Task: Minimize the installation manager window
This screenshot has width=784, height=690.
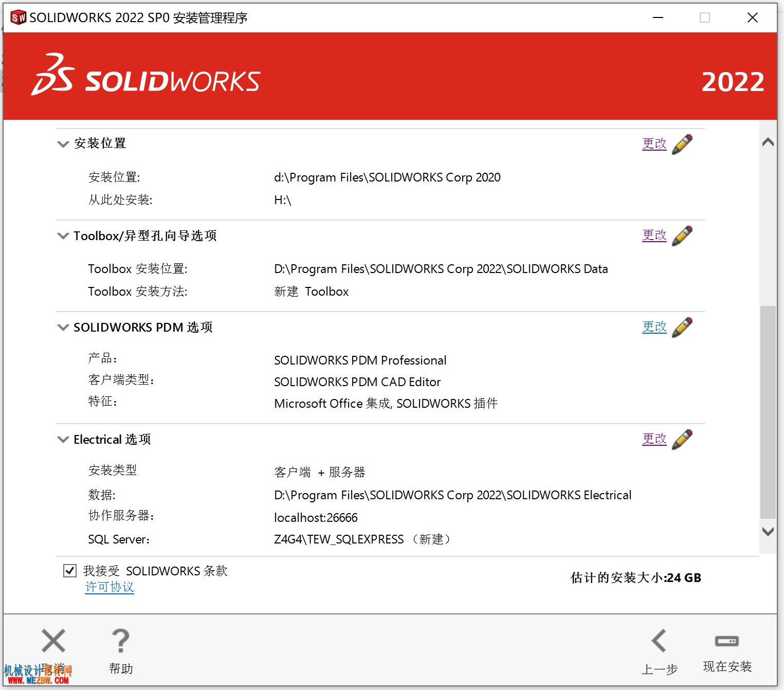Action: pos(658,17)
